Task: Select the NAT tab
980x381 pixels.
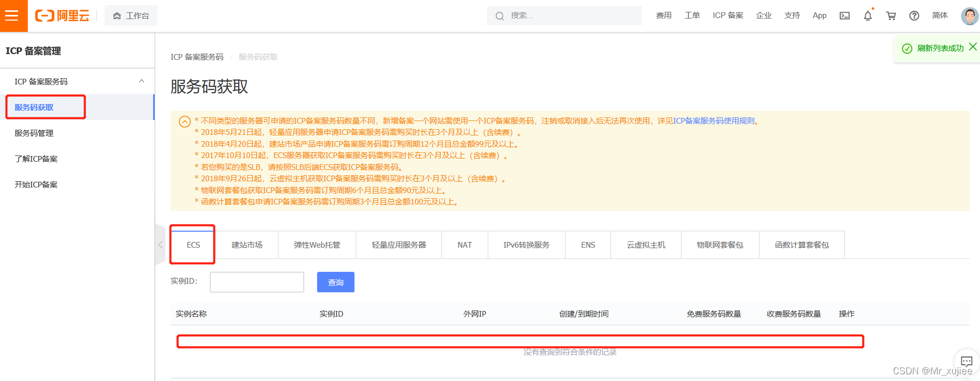Action: tap(464, 245)
